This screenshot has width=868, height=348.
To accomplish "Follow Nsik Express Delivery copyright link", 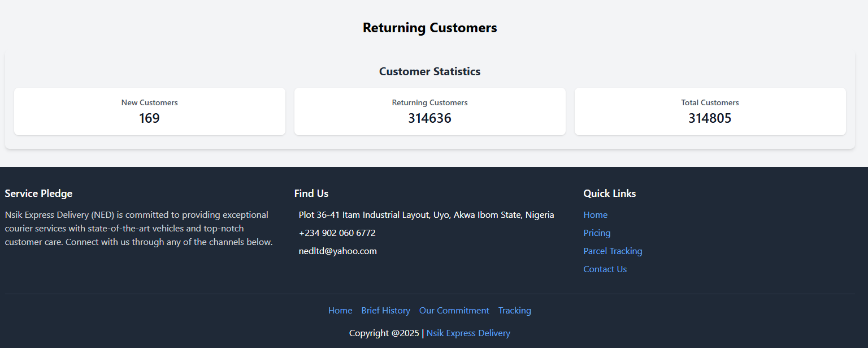I will point(468,333).
